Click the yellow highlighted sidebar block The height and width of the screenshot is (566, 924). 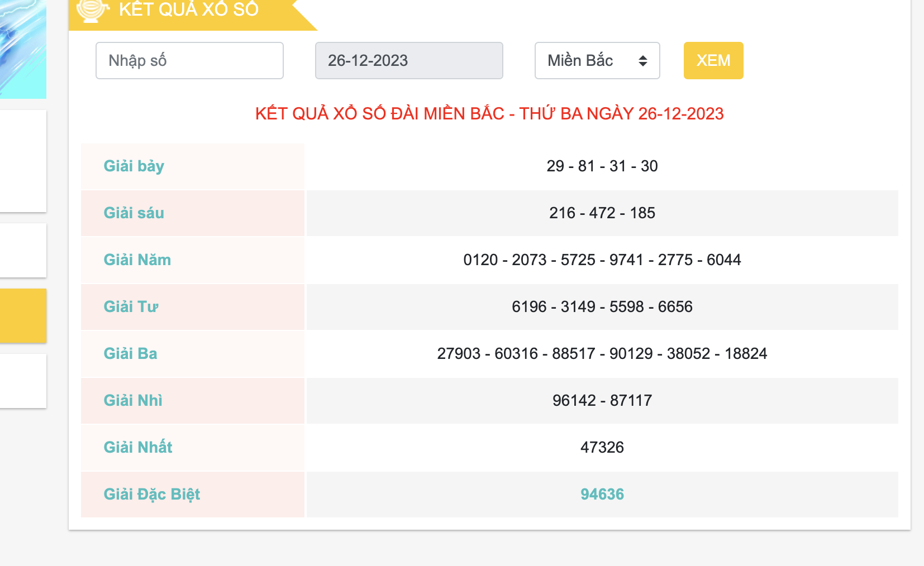click(22, 315)
